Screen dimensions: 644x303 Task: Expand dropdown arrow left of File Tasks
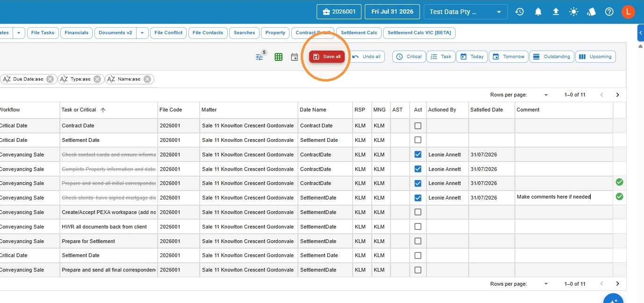pyautogui.click(x=19, y=33)
